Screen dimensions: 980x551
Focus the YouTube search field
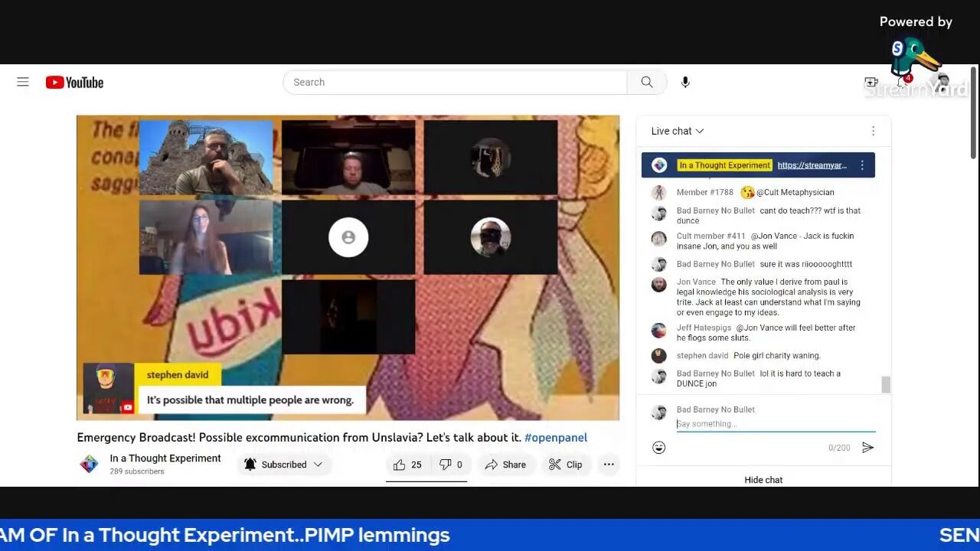(x=455, y=82)
